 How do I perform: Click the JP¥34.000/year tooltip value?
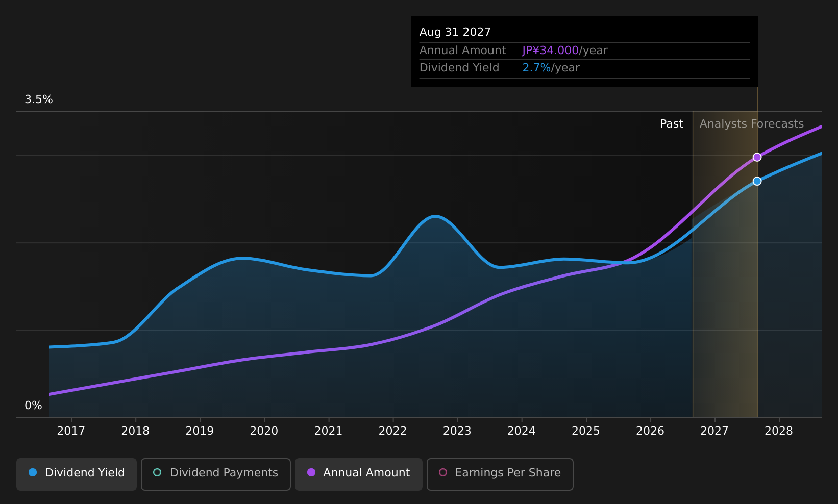(564, 51)
